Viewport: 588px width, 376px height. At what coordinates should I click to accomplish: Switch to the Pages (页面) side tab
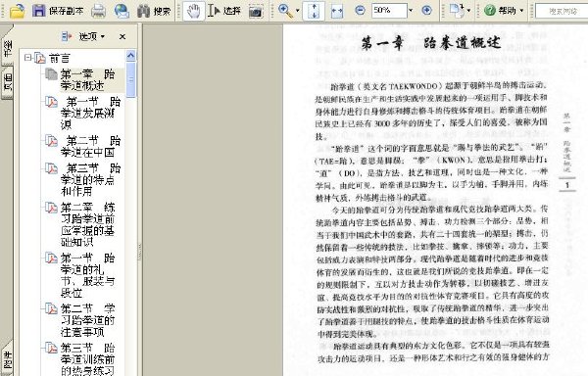coord(8,81)
